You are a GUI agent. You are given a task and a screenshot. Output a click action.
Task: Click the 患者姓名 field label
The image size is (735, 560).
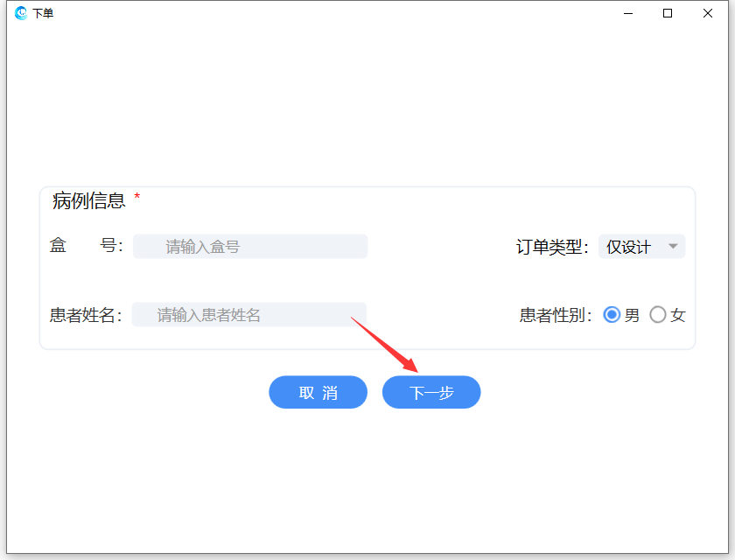(x=86, y=315)
